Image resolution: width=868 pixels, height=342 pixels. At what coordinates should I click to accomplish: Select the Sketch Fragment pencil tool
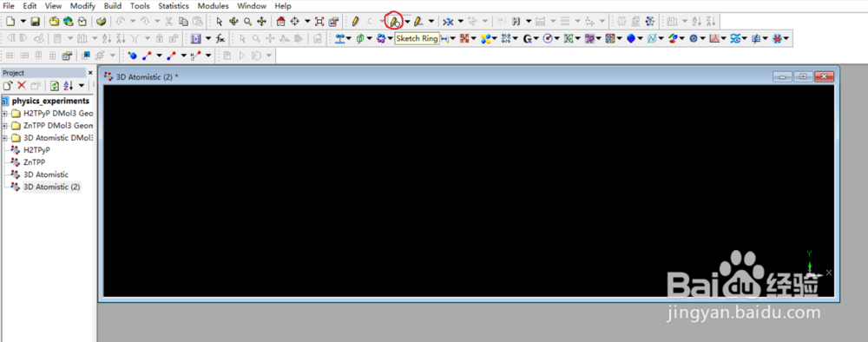click(419, 22)
